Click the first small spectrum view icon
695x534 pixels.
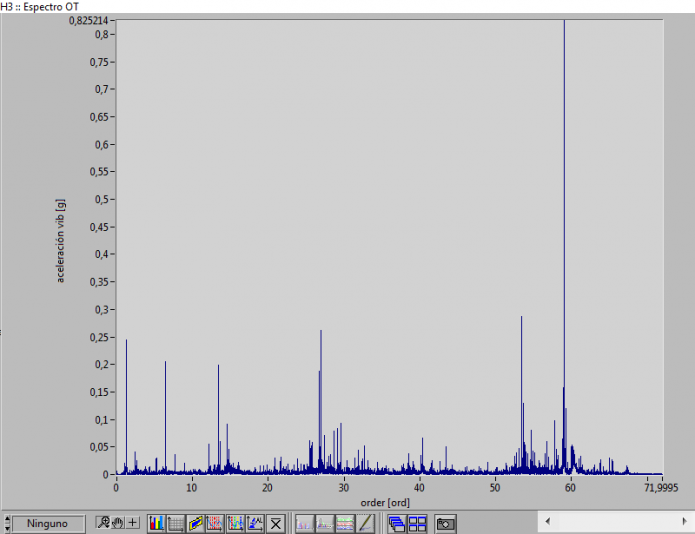305,524
